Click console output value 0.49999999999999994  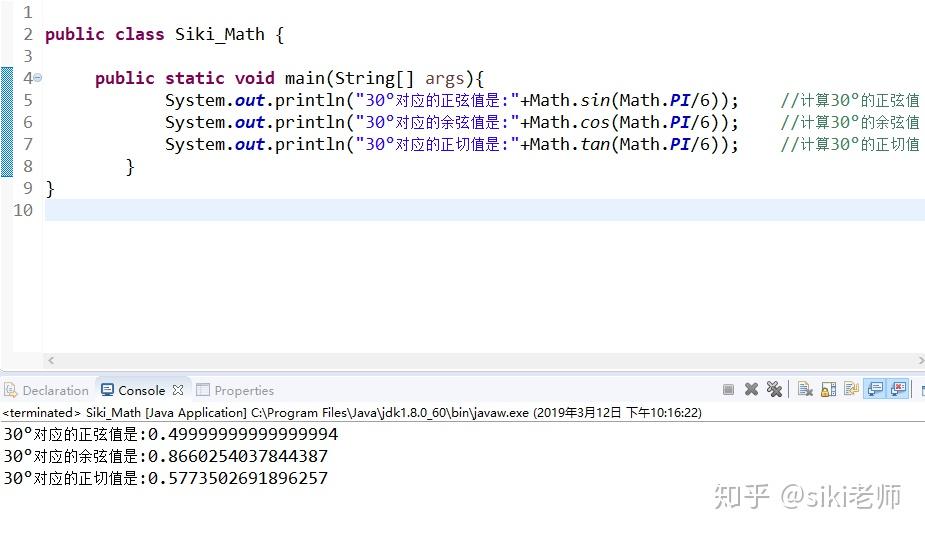[x=242, y=434]
